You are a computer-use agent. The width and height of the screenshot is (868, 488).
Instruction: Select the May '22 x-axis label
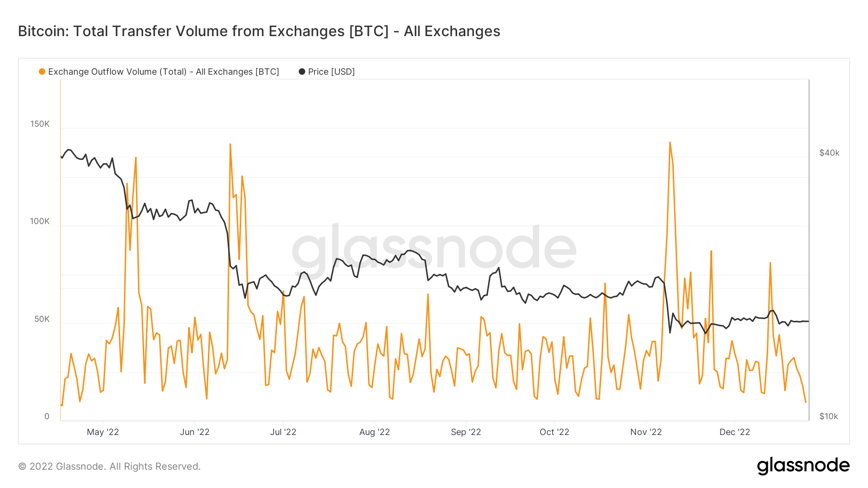pyautogui.click(x=103, y=432)
